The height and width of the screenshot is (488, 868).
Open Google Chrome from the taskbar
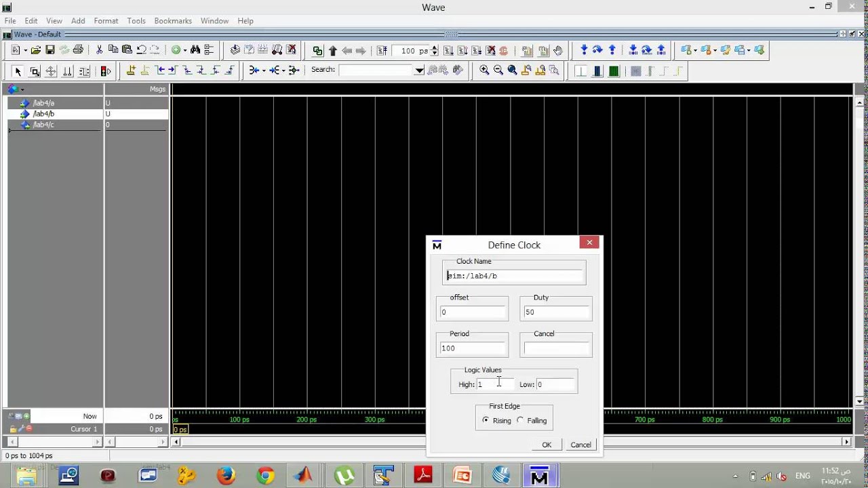tap(265, 476)
